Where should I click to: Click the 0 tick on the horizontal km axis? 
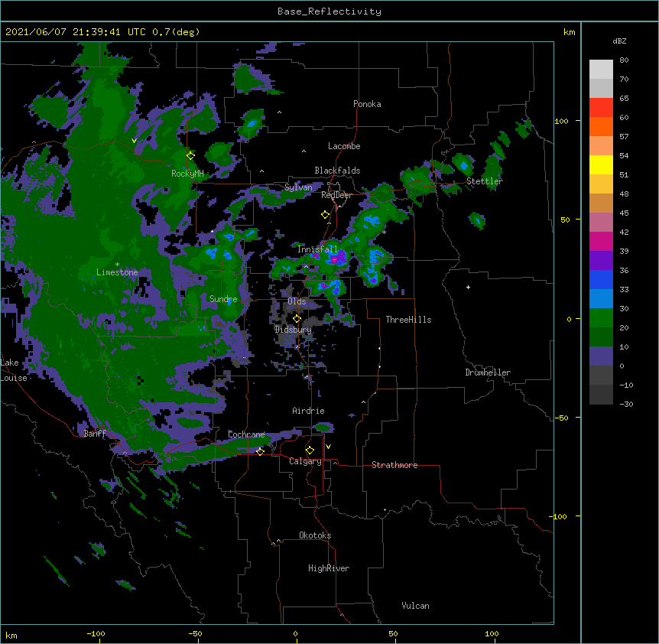(x=295, y=633)
